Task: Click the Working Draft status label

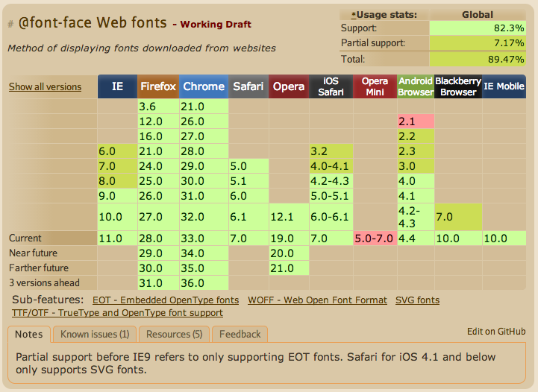Action: 216,25
